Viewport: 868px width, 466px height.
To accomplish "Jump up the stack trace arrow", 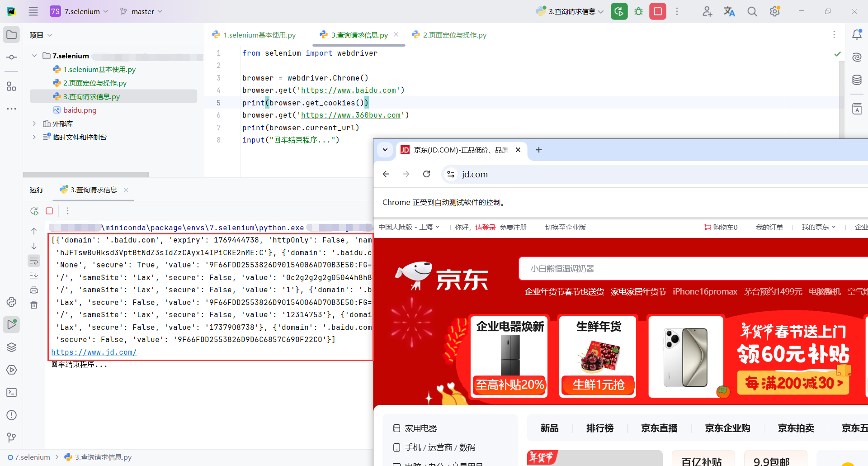I will [x=34, y=231].
